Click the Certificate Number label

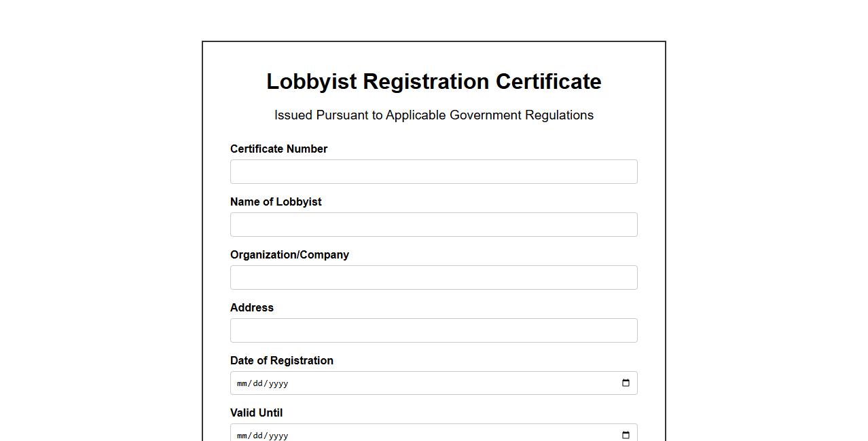(x=278, y=149)
